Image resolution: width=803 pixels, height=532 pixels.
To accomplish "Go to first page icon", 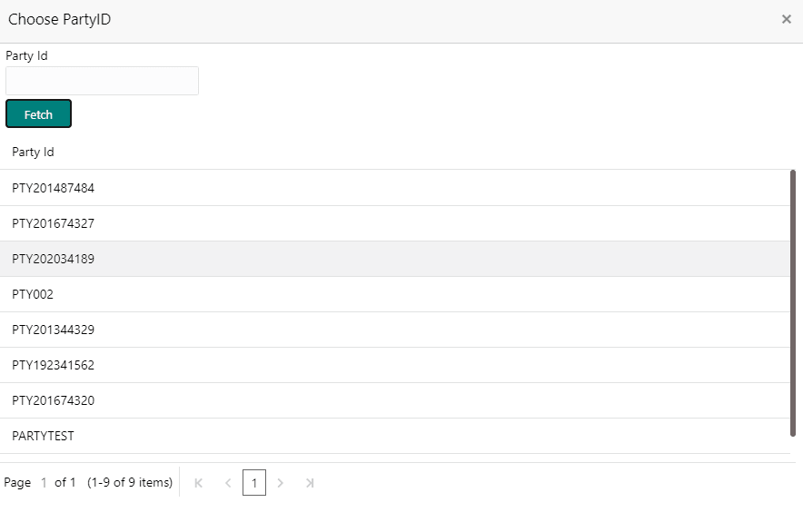I will pyautogui.click(x=199, y=483).
